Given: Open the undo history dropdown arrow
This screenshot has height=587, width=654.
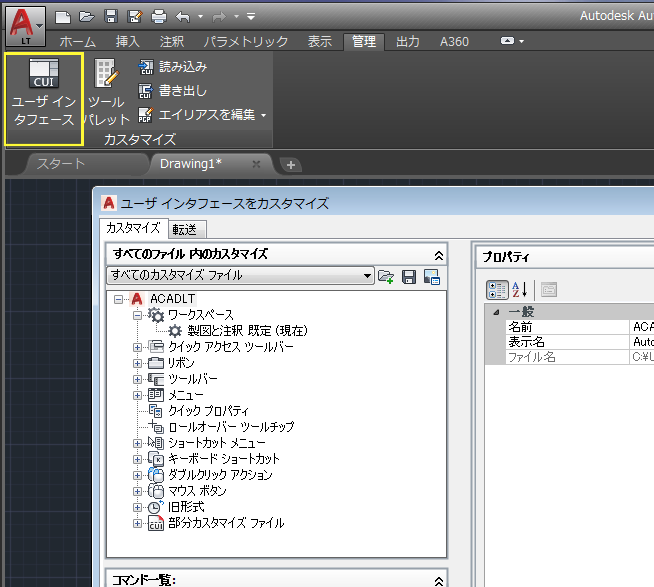Looking at the screenshot, I should coord(201,17).
